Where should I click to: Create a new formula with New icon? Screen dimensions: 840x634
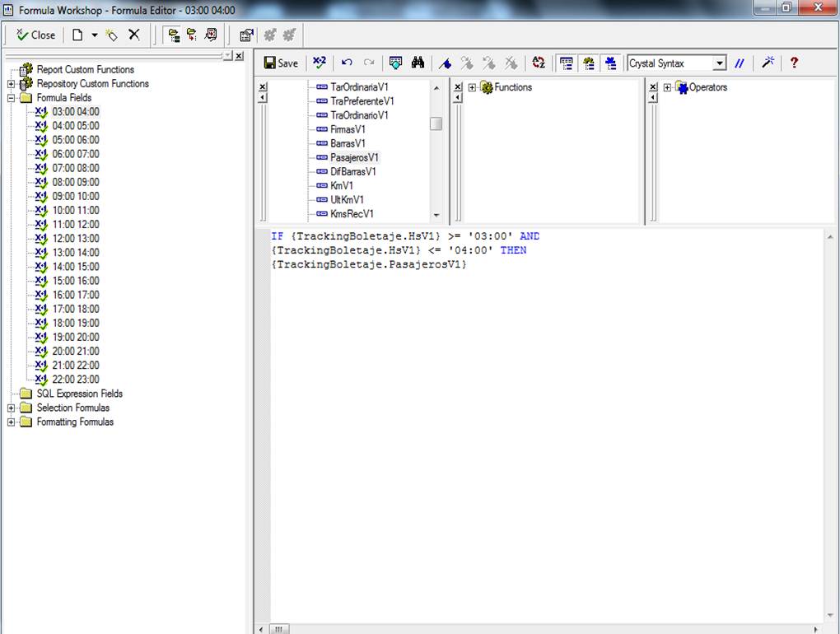[77, 35]
